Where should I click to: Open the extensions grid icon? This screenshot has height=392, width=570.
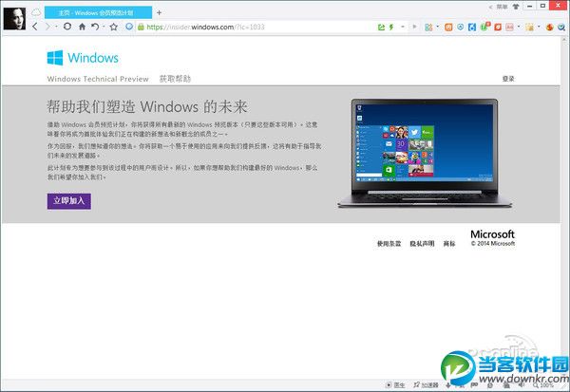click(428, 28)
